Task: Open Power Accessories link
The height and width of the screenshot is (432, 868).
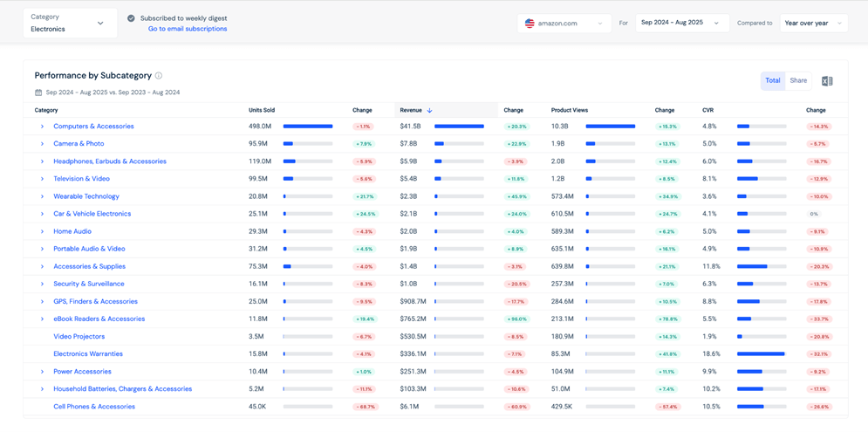Action: pos(82,372)
